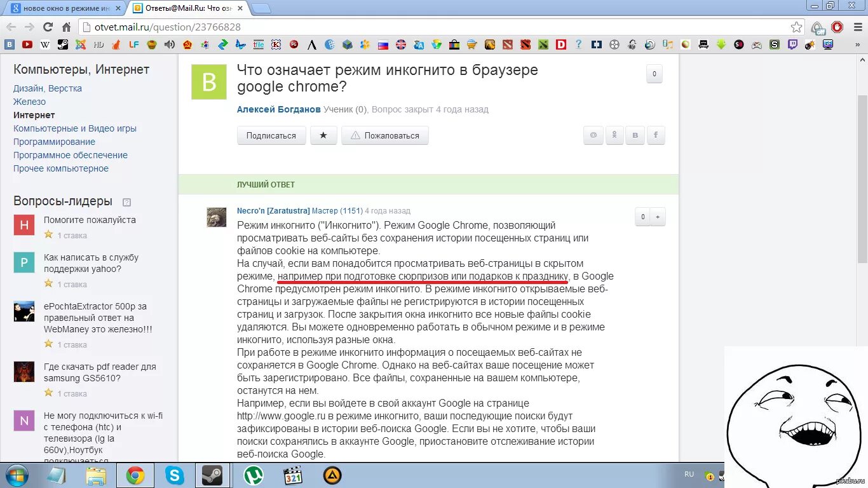Open uTorrent from the taskbar

tap(254, 475)
